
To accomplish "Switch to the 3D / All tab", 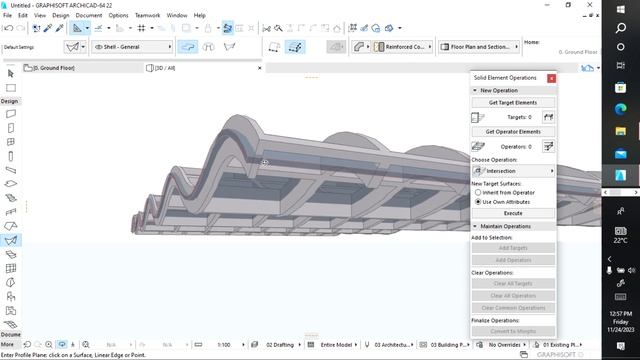I will coord(204,68).
